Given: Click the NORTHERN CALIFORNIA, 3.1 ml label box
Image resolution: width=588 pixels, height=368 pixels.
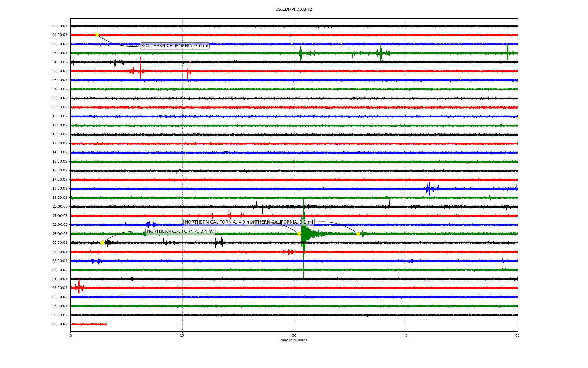Looking at the screenshot, I should (285, 222).
